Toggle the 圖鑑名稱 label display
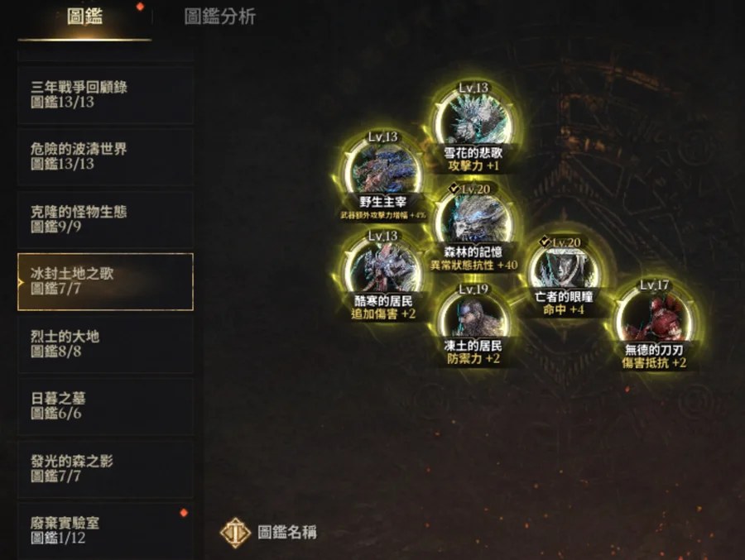The width and height of the screenshot is (745, 560). (x=286, y=533)
